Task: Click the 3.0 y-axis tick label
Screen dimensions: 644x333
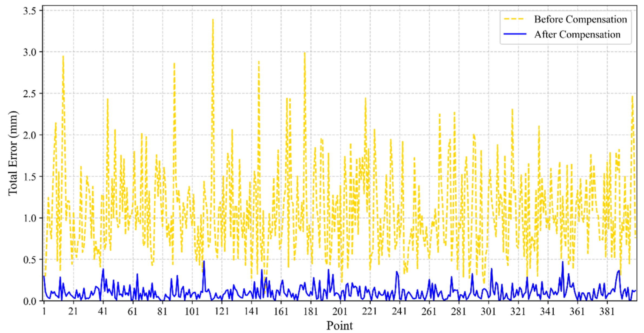Action: click(29, 52)
